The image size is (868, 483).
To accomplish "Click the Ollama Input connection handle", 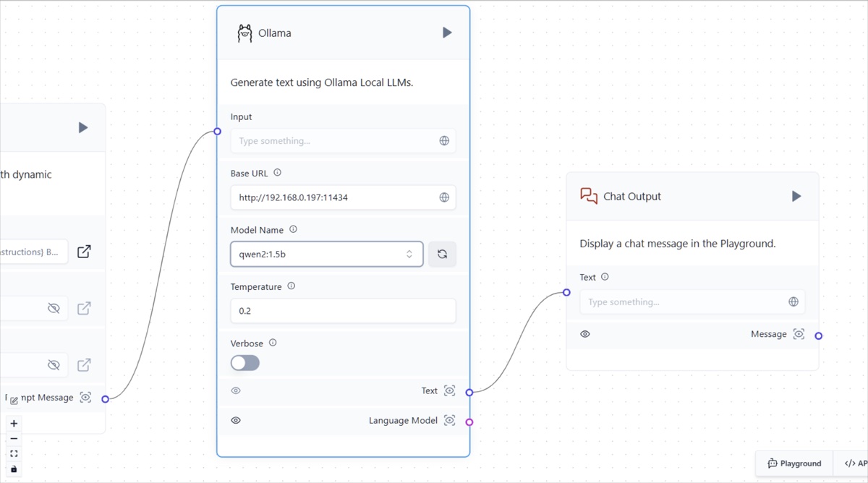I will click(217, 132).
